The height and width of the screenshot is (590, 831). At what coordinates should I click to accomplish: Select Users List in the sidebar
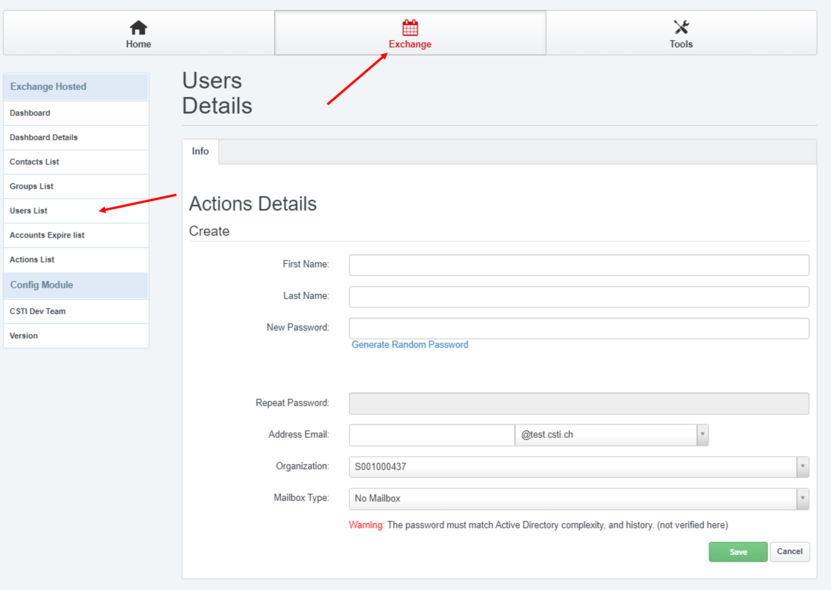click(x=76, y=211)
